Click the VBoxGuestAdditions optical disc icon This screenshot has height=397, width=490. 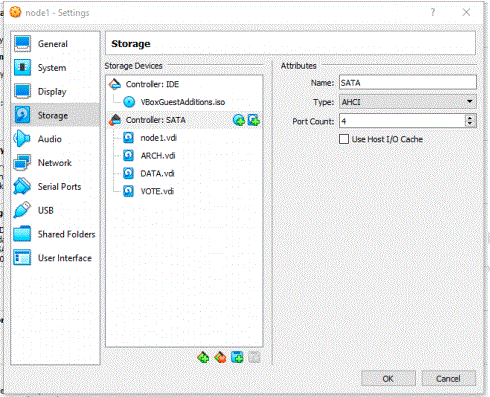129,102
